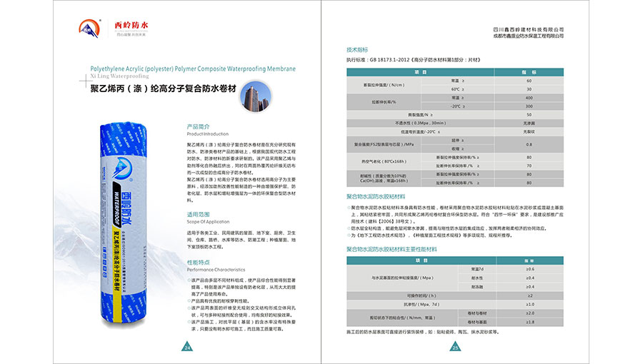
Task: Click the value ≥1.0 in the second table
Action: pos(530,304)
